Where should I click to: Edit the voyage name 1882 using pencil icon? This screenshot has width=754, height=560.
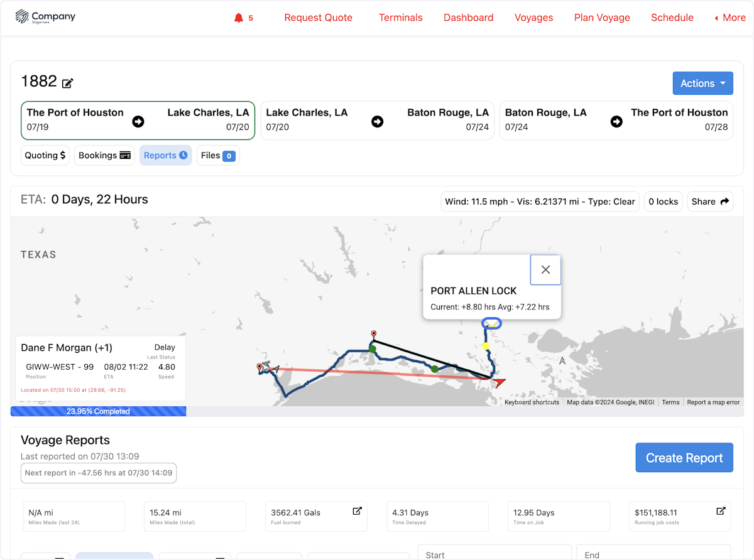tap(67, 83)
